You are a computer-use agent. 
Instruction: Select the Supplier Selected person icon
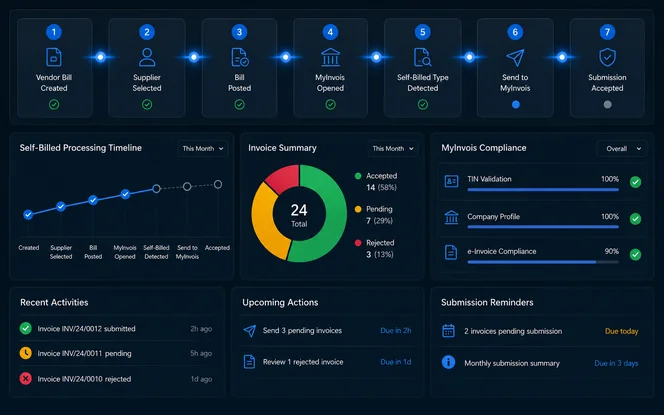[147, 57]
